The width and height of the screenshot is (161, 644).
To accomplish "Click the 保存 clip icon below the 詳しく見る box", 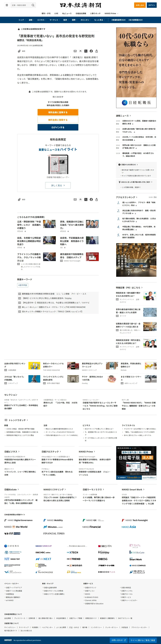I will (x=19, y=199).
